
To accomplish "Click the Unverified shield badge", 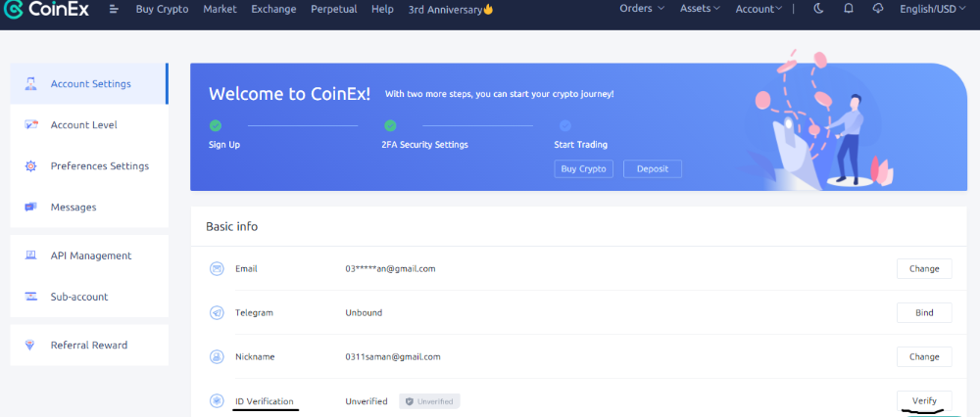I will 430,401.
